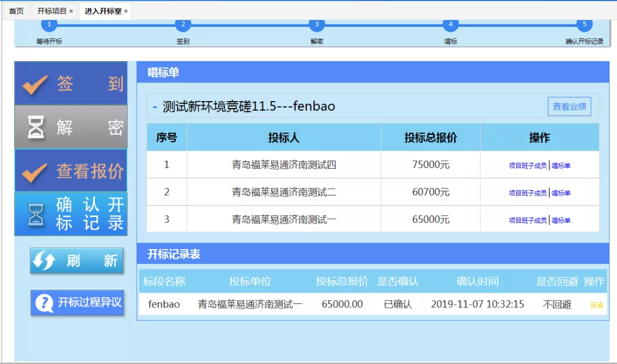617x364 pixels.
Task: Open 唱标单 link for bidder row 1
Action: pyautogui.click(x=561, y=166)
